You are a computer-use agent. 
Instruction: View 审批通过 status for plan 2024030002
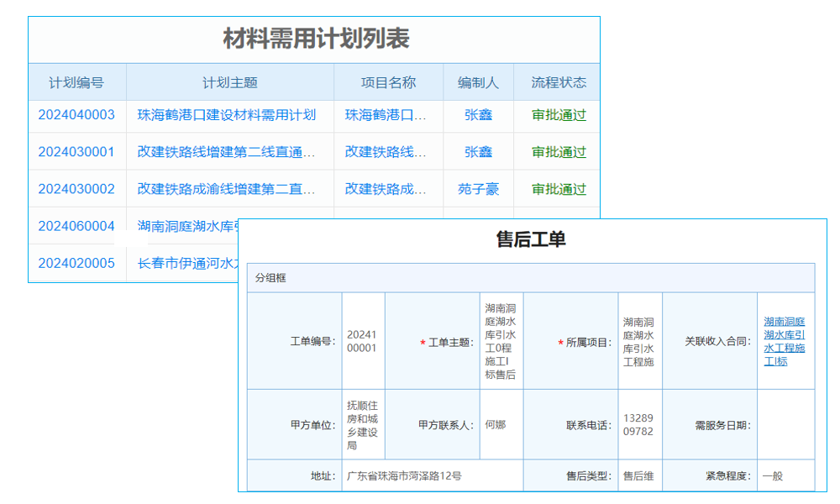(x=559, y=189)
